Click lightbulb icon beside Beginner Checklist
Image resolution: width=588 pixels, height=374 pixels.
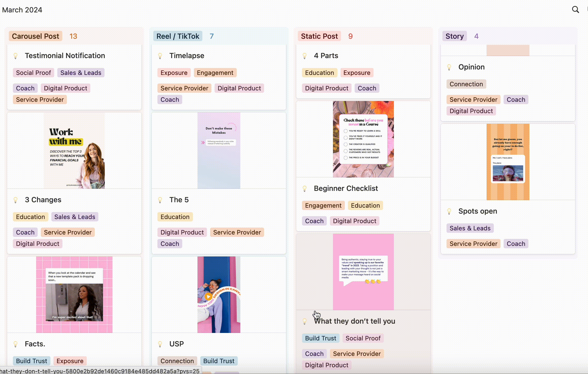click(305, 189)
